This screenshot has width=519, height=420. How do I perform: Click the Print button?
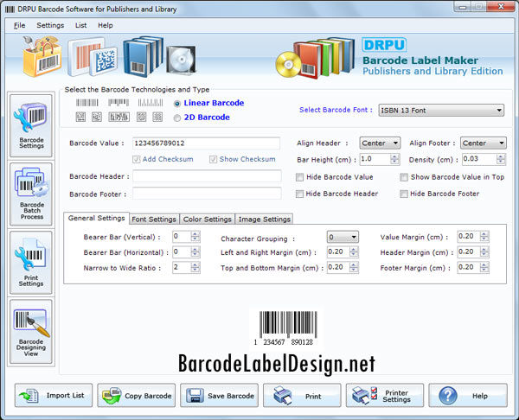click(x=302, y=396)
